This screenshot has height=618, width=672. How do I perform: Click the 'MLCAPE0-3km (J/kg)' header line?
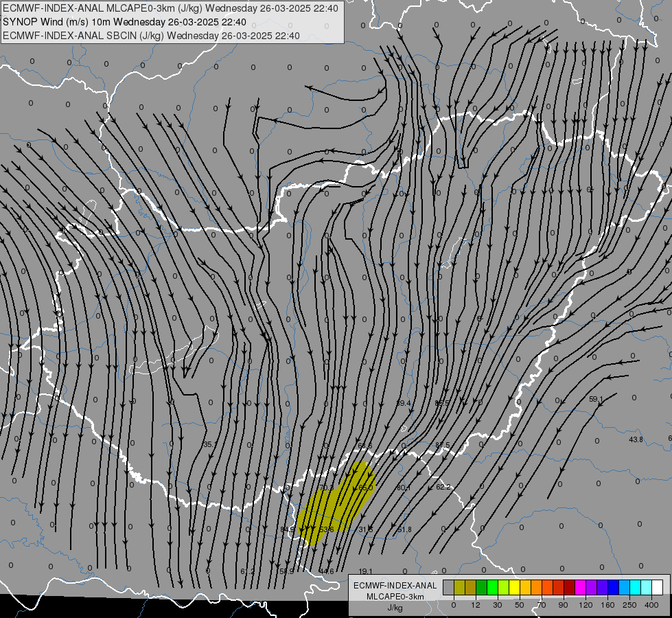click(x=170, y=8)
